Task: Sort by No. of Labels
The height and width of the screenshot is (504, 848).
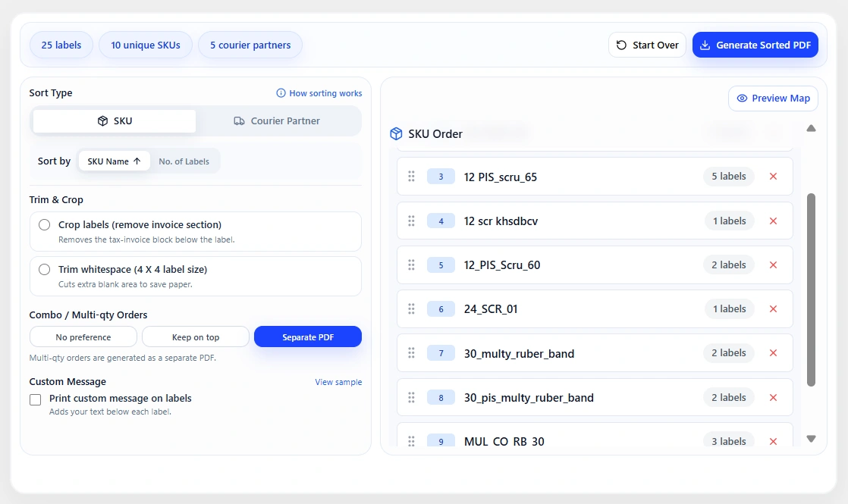Action: (x=184, y=161)
